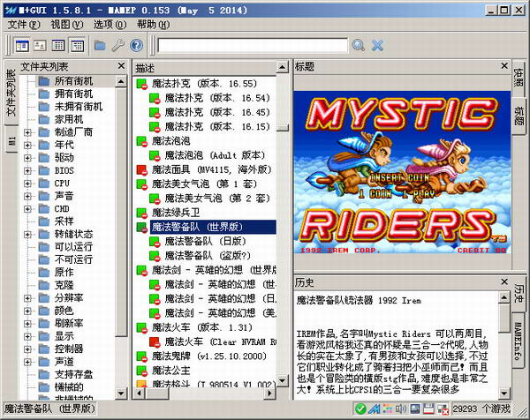530x420 pixels.
Task: Select game 魔法美女气泡 (第 2 套)
Action: pos(217,199)
